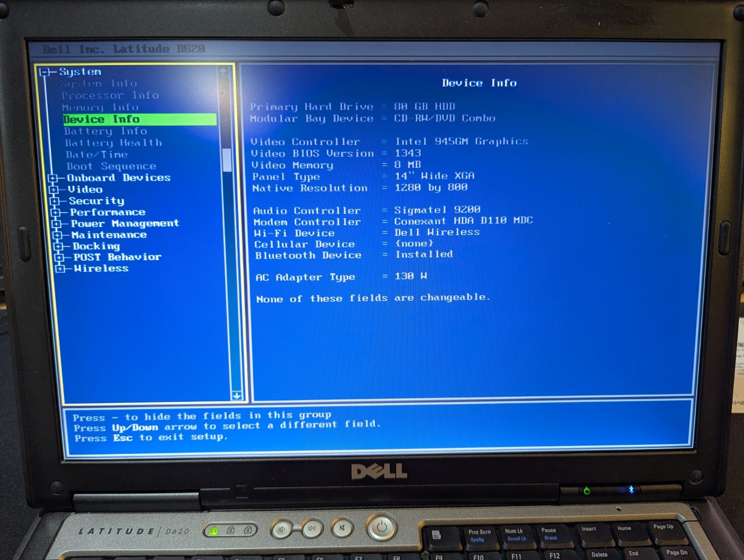Click the mute speaker button
The height and width of the screenshot is (560, 744).
pyautogui.click(x=342, y=528)
